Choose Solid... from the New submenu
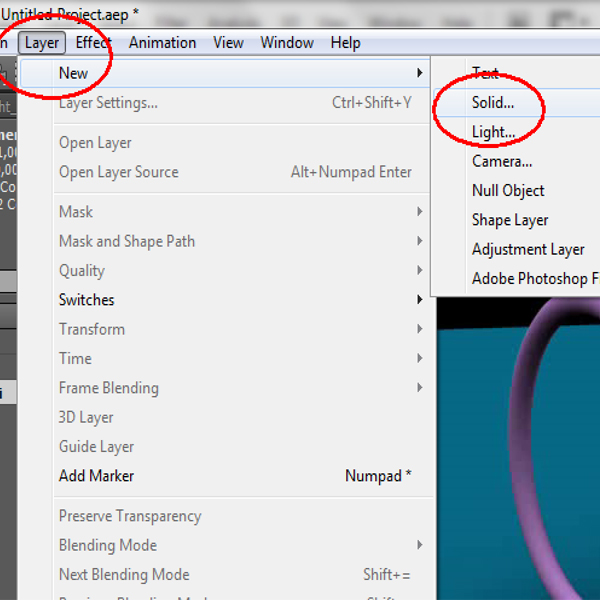The height and width of the screenshot is (600, 600). point(493,102)
